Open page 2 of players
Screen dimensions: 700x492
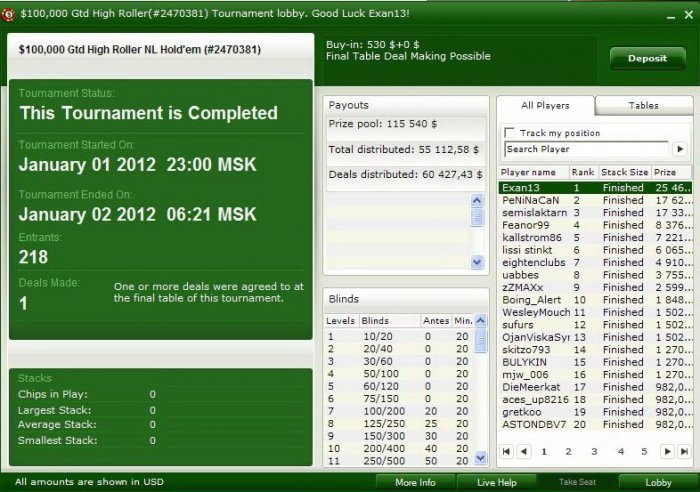click(568, 451)
